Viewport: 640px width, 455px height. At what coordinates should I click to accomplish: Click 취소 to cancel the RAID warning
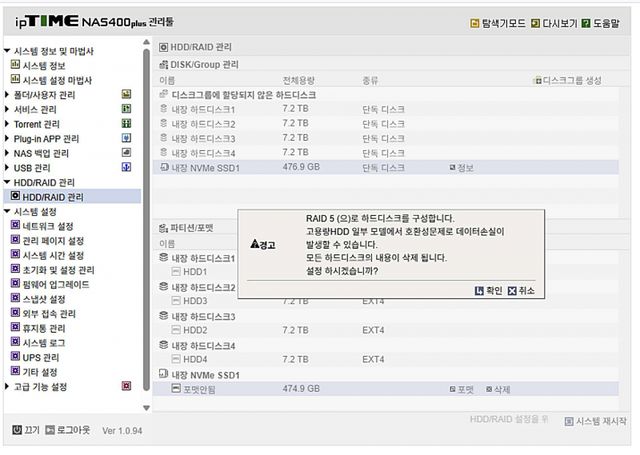521,291
